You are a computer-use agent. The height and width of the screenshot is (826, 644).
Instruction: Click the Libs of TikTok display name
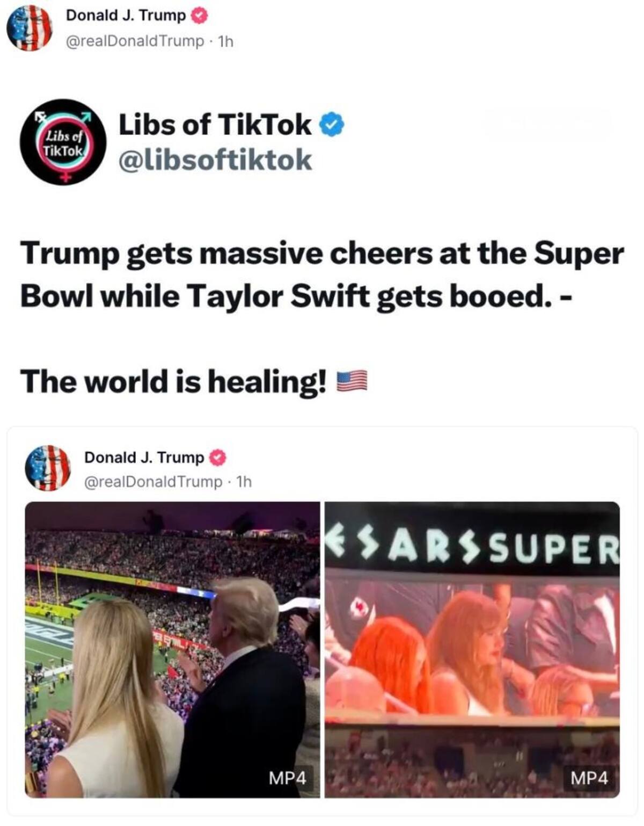pos(215,125)
